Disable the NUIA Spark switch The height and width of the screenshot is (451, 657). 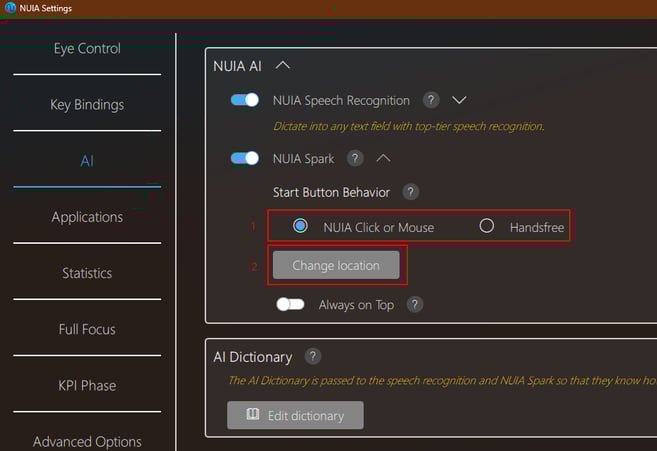245,158
